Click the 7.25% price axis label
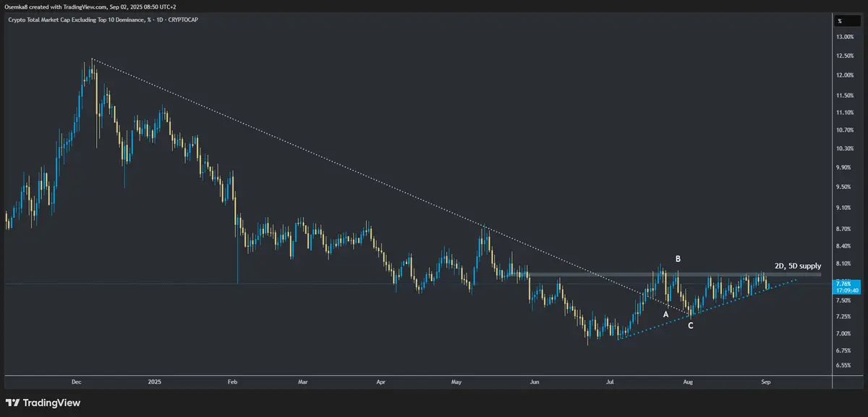Image resolution: width=868 pixels, height=417 pixels. coord(843,317)
